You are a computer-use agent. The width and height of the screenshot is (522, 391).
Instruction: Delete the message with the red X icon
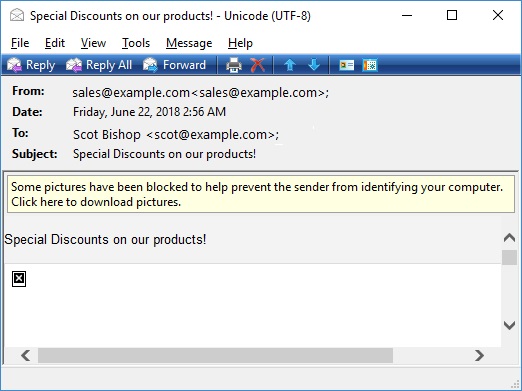(x=258, y=65)
